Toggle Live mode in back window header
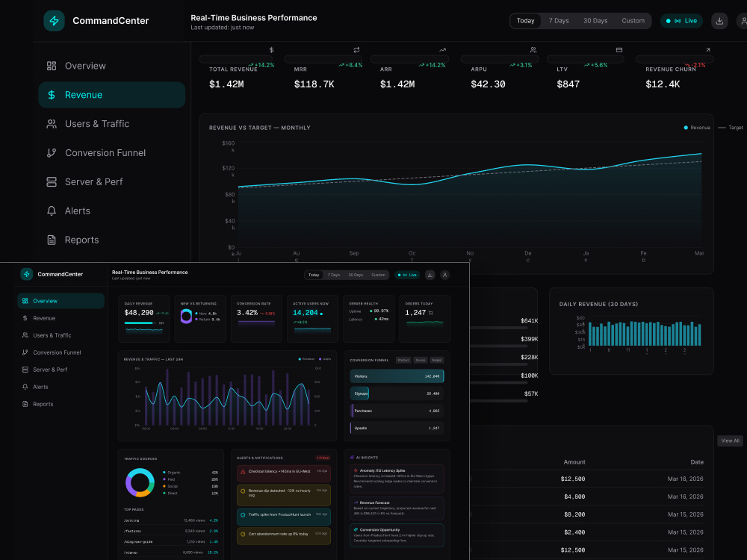This screenshot has height=560, width=747. [681, 21]
